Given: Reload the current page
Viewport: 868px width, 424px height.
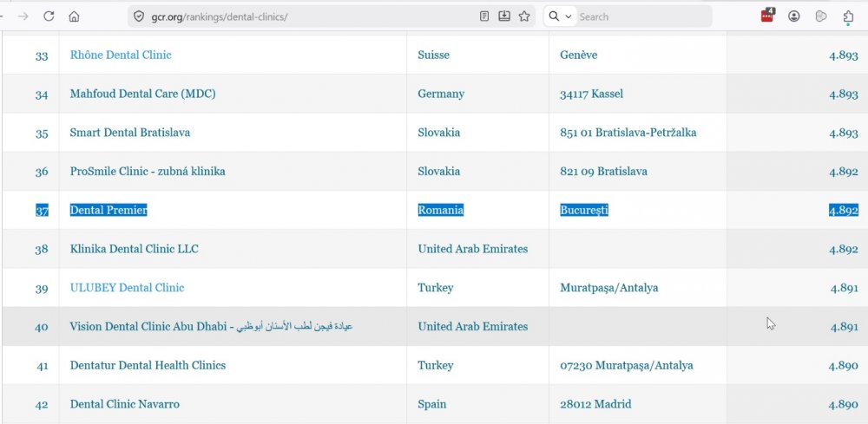Looking at the screenshot, I should 49,16.
